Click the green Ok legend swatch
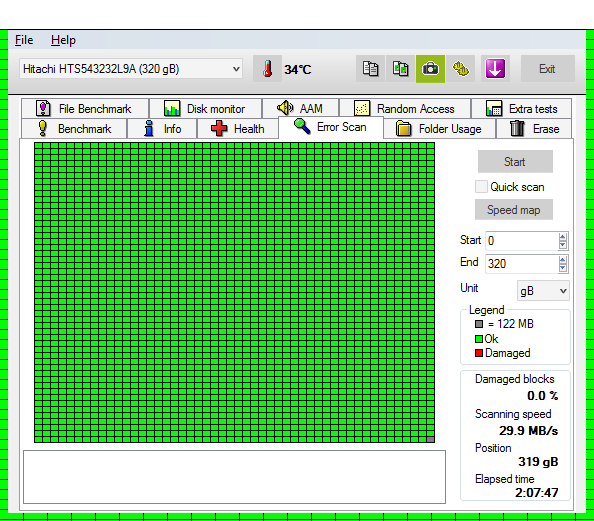 479,339
